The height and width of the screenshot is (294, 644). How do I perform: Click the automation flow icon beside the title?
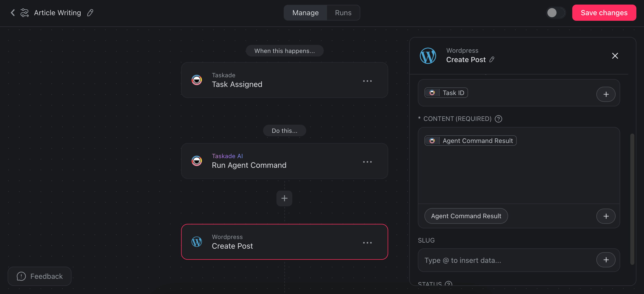click(24, 12)
